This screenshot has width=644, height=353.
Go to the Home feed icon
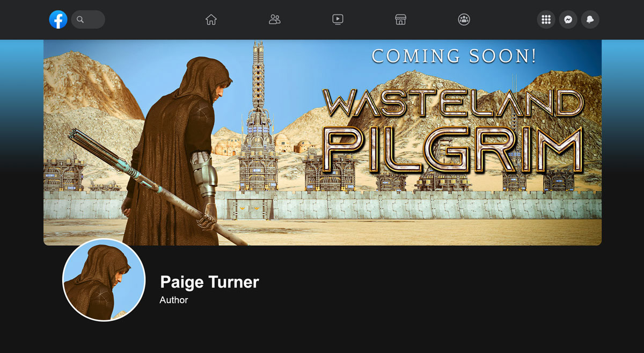211,20
